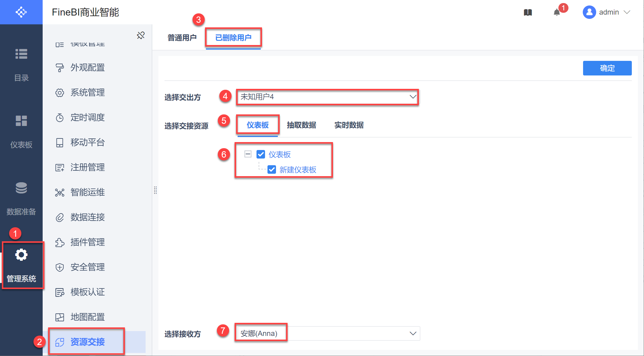The width and height of the screenshot is (644, 356).
Task: Select 实时数据 resource tab
Action: click(349, 125)
